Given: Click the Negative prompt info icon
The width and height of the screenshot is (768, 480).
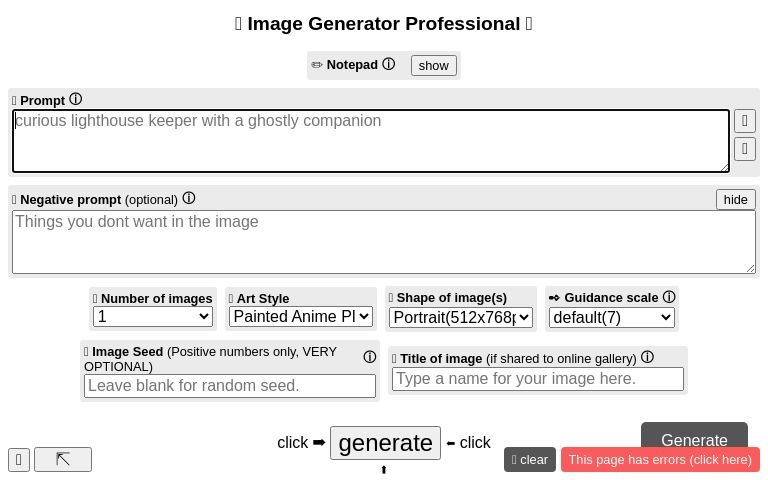Looking at the screenshot, I should coord(189,198).
